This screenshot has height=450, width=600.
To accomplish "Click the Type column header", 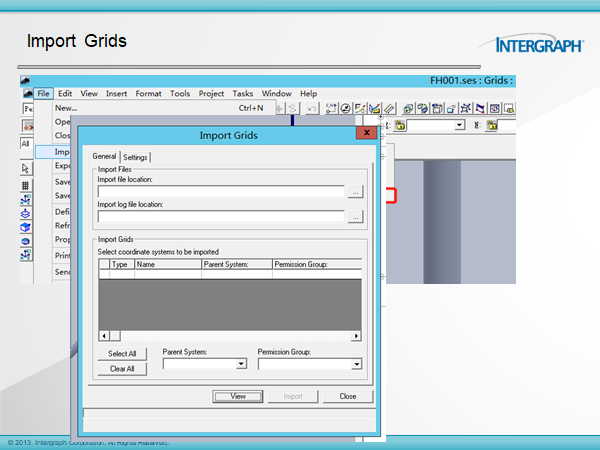I will [x=122, y=264].
